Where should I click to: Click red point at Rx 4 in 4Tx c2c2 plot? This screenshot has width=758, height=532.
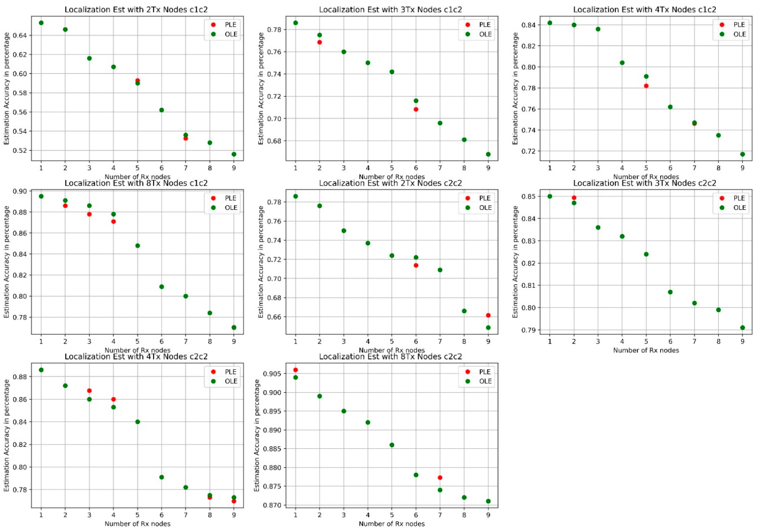114,399
